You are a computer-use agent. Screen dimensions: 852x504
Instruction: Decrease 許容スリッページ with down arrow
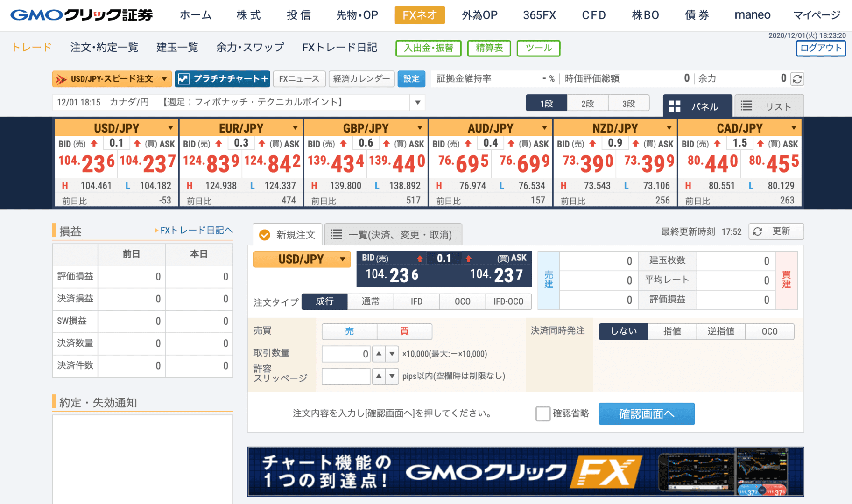click(392, 376)
